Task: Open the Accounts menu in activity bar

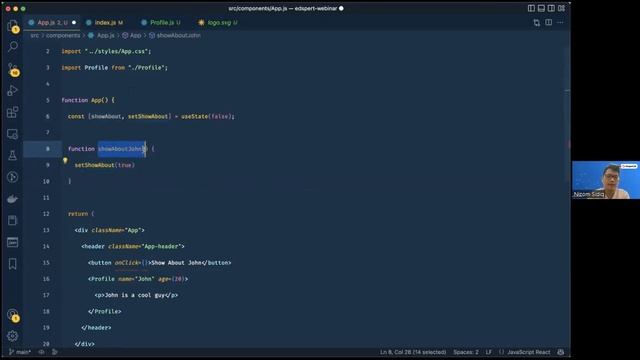Action: click(x=13, y=315)
